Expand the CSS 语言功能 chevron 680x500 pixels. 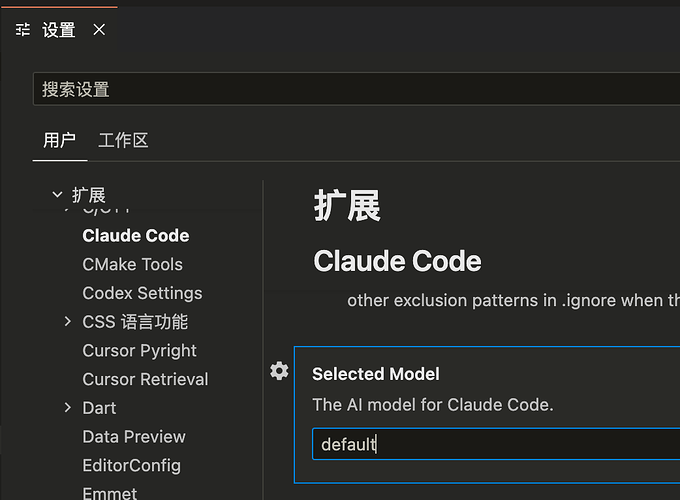(x=67, y=321)
